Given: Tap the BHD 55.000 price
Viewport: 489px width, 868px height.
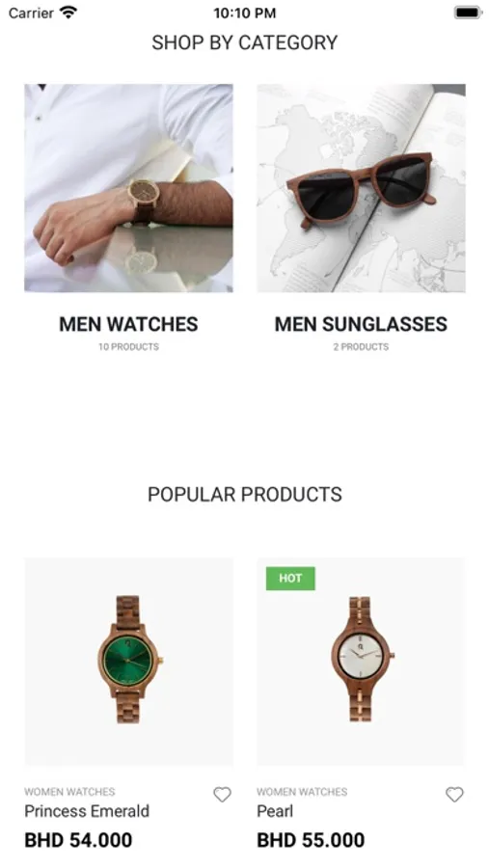Looking at the screenshot, I should pos(311,840).
